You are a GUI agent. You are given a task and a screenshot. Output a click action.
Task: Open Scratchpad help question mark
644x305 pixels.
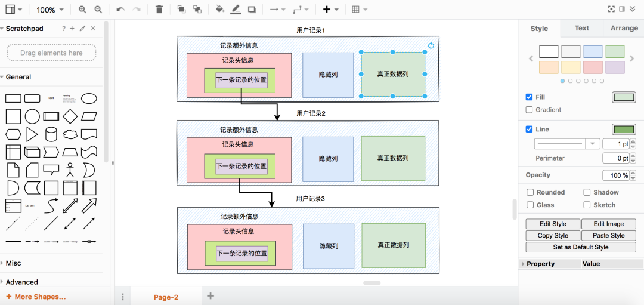[64, 29]
